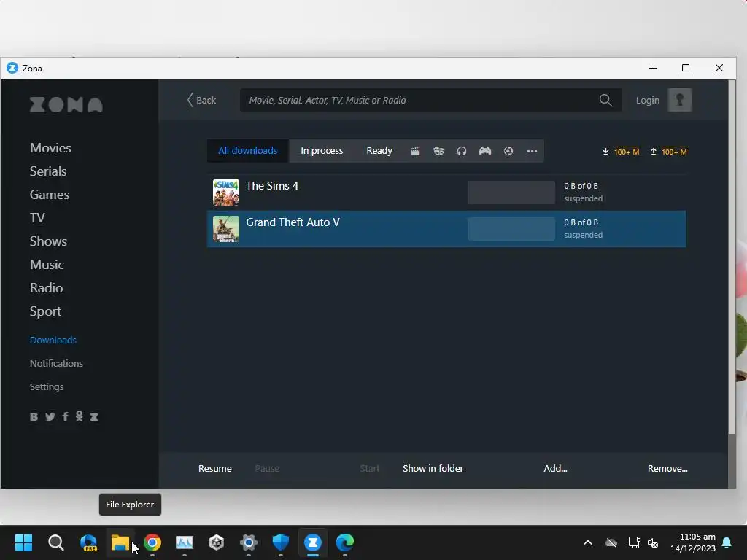Click Grand Theft Auto V progress bar
This screenshot has height=560, width=747.
[x=511, y=229]
